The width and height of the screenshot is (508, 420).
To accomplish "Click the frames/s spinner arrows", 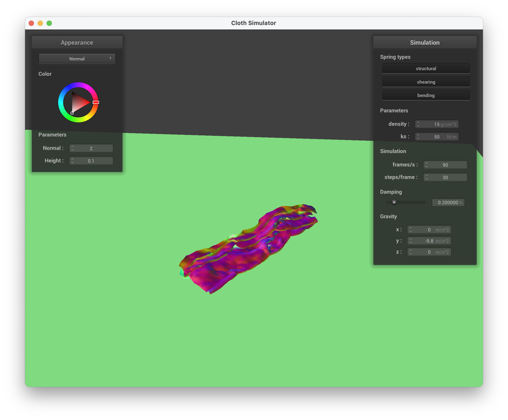I will [x=426, y=165].
